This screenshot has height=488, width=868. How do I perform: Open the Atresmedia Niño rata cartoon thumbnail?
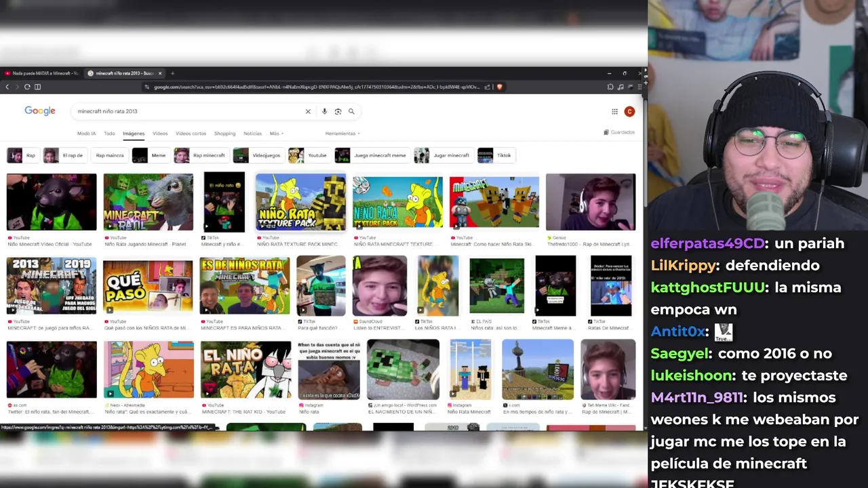coord(149,369)
